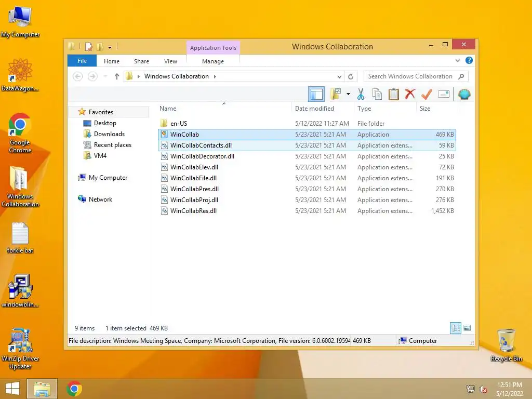Click the Copy icon in toolbar
Image resolution: width=532 pixels, height=399 pixels.
tap(377, 94)
